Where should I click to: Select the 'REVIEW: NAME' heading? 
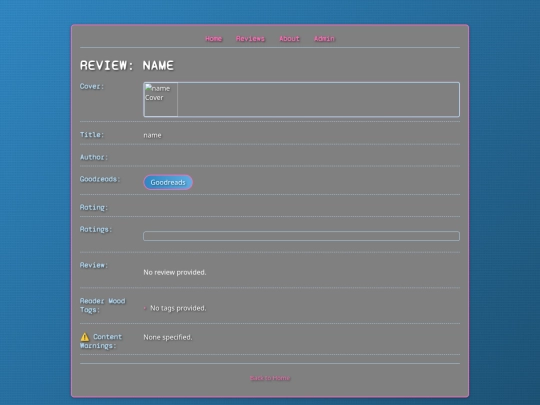click(x=127, y=65)
